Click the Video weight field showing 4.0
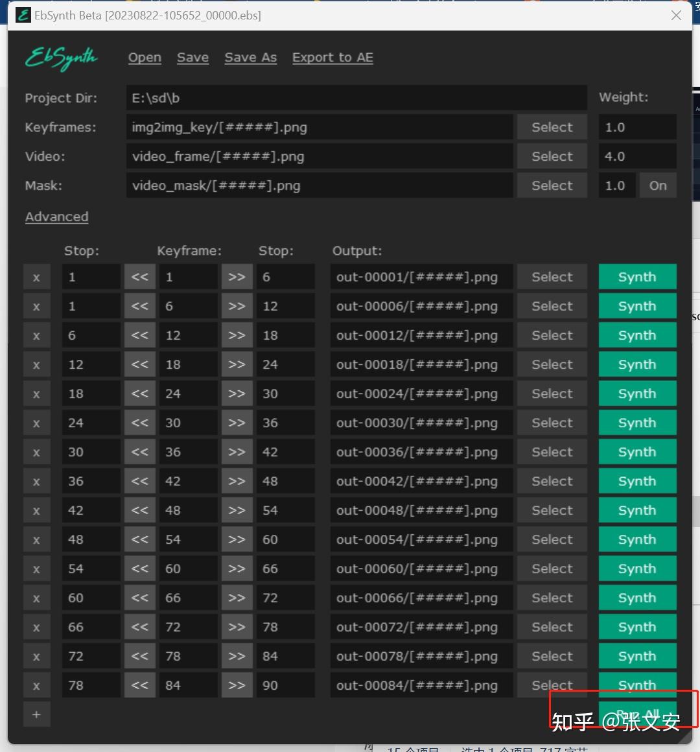 (637, 156)
